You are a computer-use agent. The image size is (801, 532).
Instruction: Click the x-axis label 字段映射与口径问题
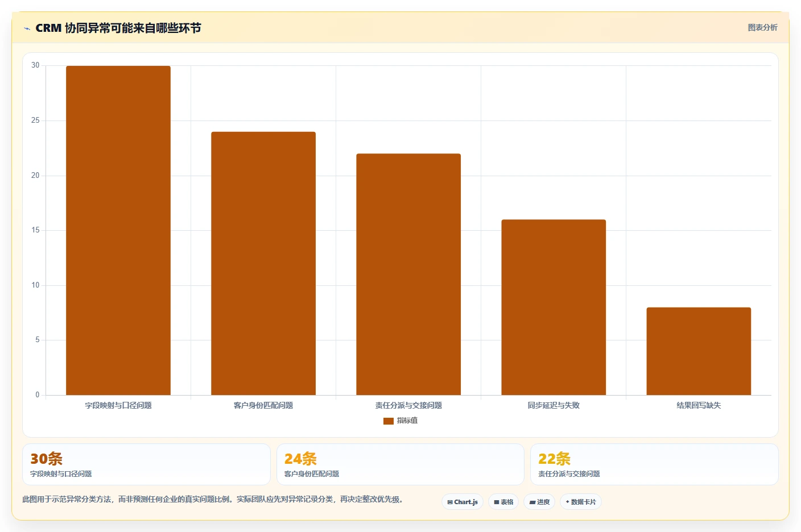click(x=118, y=405)
